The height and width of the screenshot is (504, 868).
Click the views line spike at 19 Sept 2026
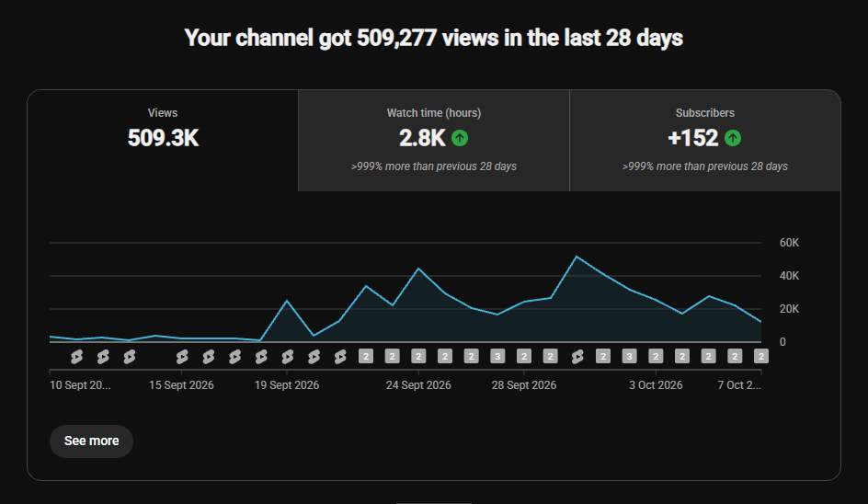[x=287, y=300]
